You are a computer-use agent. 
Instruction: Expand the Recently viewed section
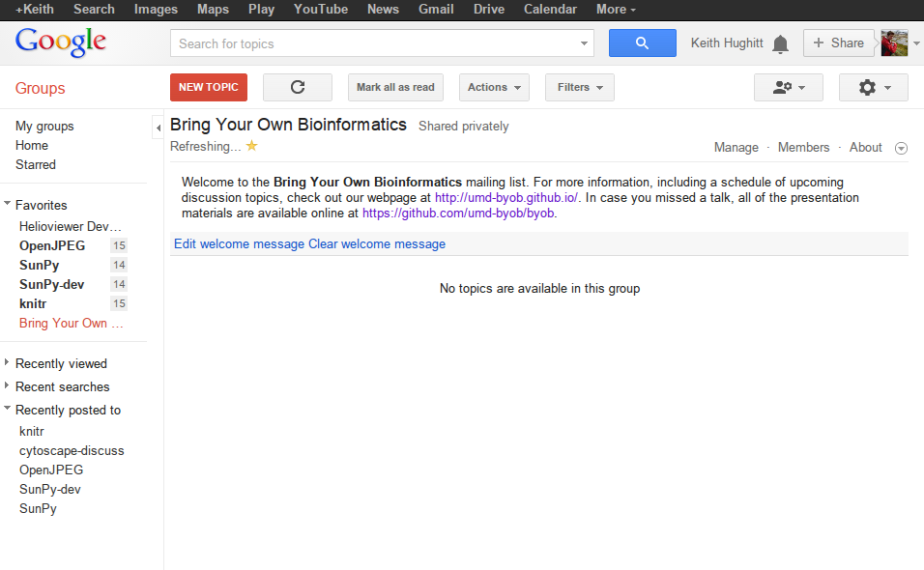[8, 363]
